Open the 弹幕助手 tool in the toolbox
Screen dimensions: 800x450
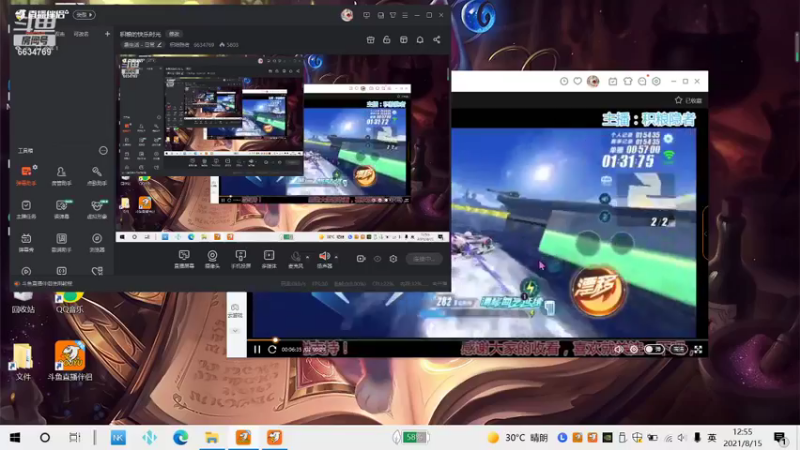[x=26, y=176]
